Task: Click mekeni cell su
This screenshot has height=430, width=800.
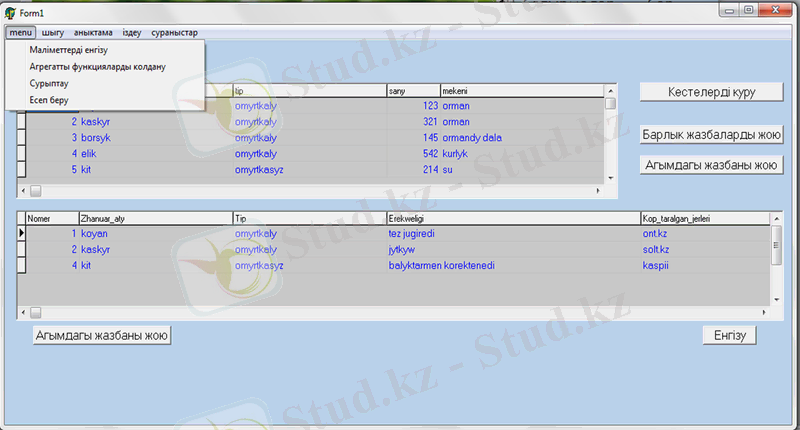Action: click(x=522, y=169)
